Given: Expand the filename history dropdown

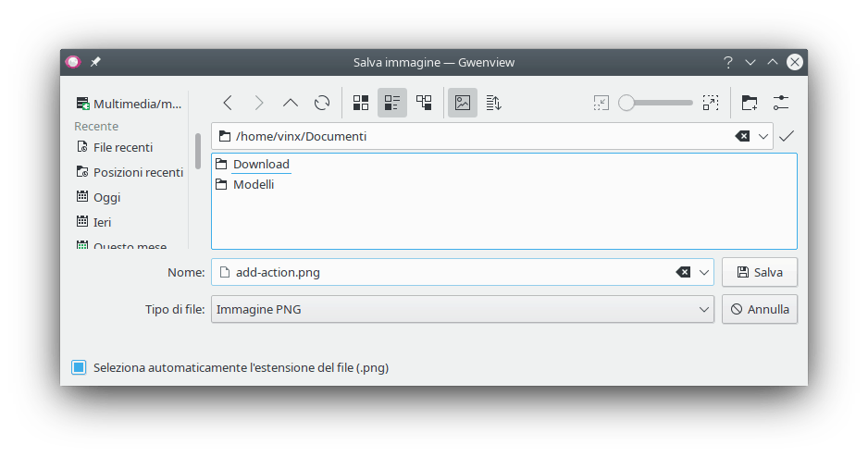Looking at the screenshot, I should pyautogui.click(x=704, y=272).
